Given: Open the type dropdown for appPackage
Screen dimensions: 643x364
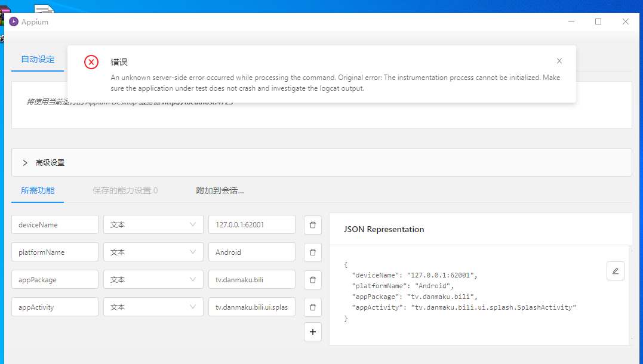Looking at the screenshot, I should (153, 280).
